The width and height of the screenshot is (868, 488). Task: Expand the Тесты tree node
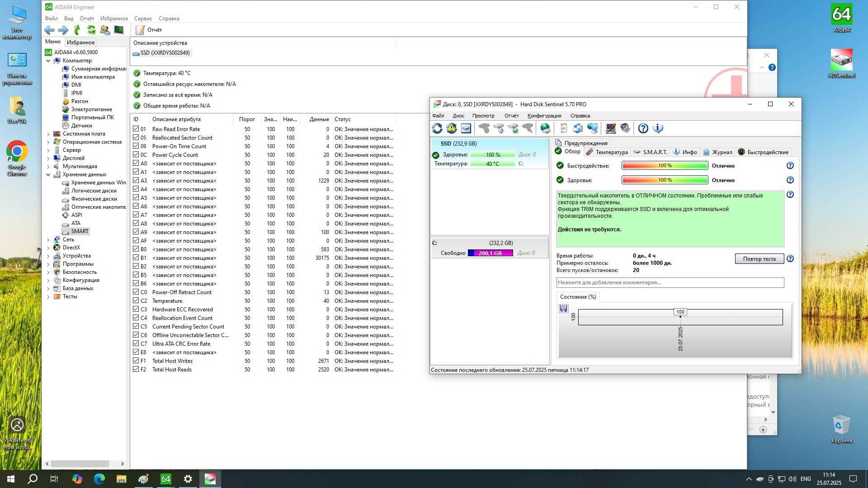click(x=48, y=296)
